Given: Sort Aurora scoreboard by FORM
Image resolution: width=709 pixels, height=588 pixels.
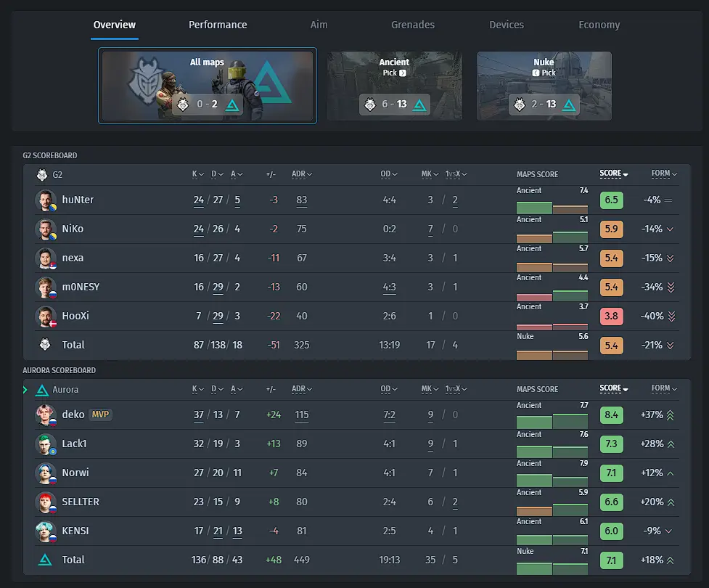Looking at the screenshot, I should [664, 388].
